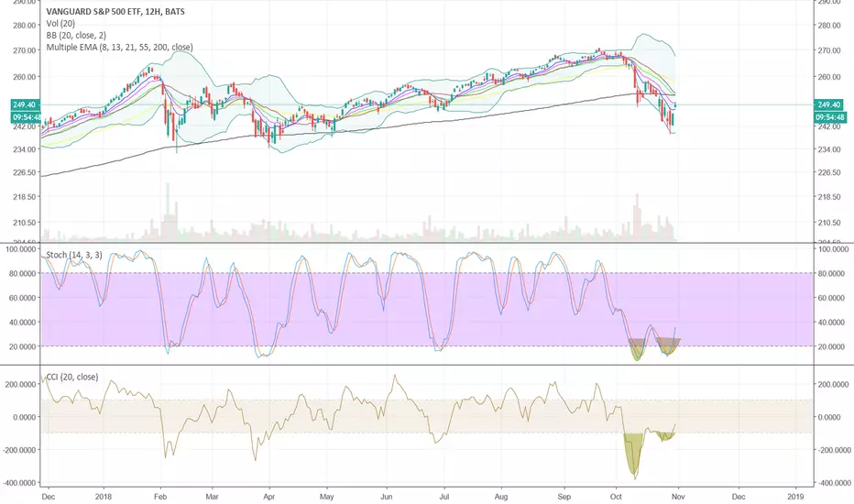Click the Apr label on time axis
The width and height of the screenshot is (854, 504).
pos(269,497)
